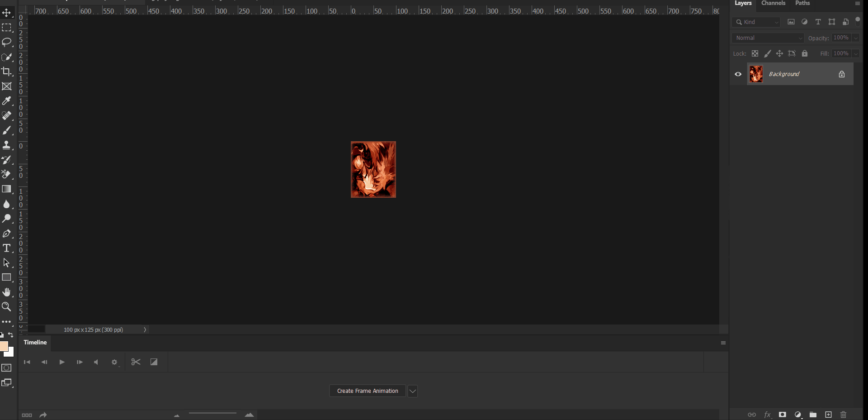This screenshot has height=420, width=868.
Task: Toggle lock position
Action: pyautogui.click(x=779, y=53)
